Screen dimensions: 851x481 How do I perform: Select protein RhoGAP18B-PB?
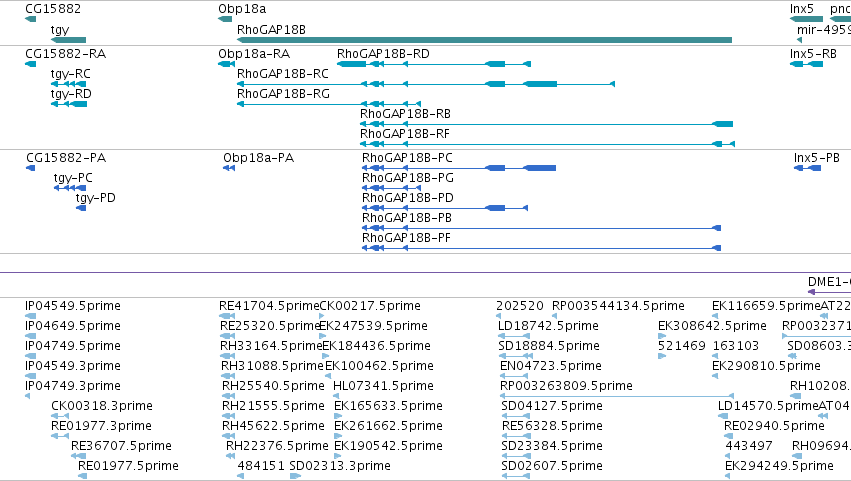pyautogui.click(x=542, y=228)
